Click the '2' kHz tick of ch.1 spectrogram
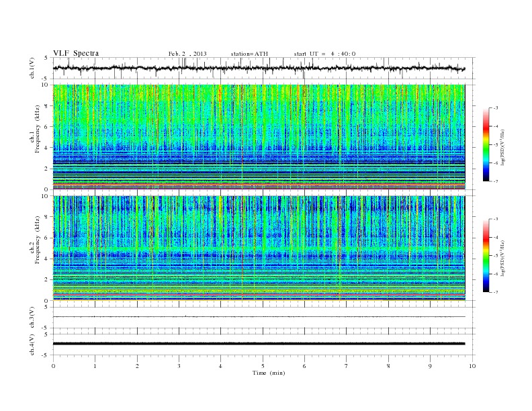The height and width of the screenshot is (411, 532). point(47,169)
